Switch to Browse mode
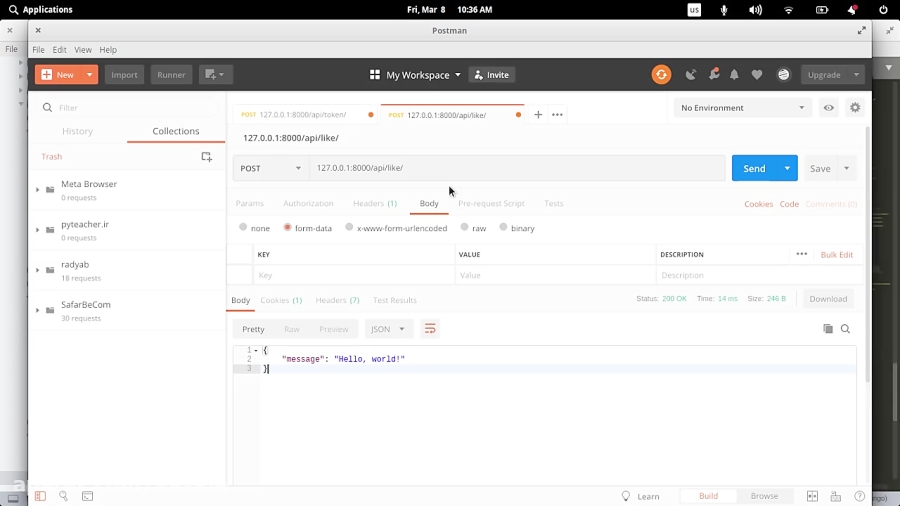 (765, 496)
